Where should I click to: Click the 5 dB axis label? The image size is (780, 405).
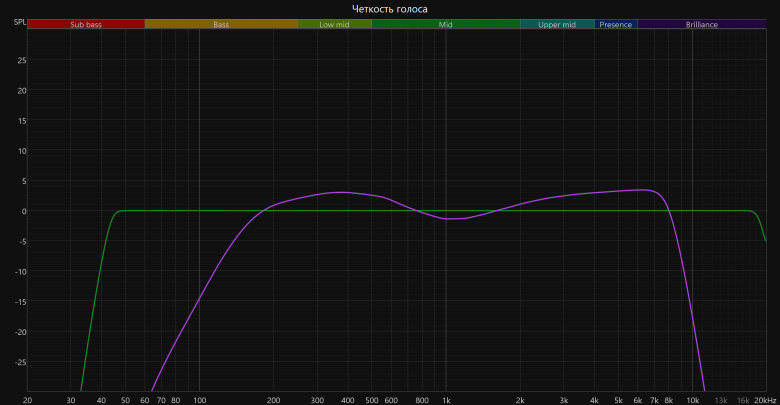tap(24, 181)
